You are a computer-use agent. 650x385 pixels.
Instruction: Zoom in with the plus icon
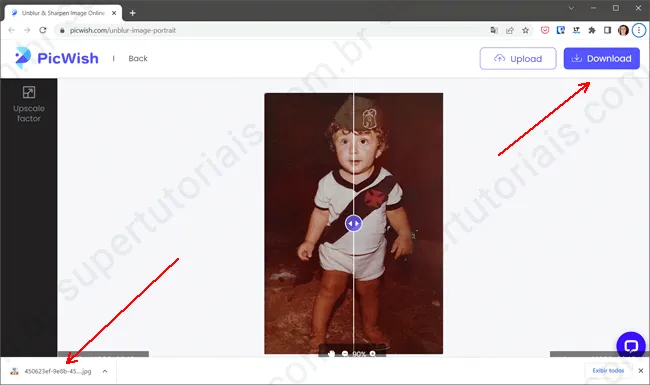pos(372,354)
